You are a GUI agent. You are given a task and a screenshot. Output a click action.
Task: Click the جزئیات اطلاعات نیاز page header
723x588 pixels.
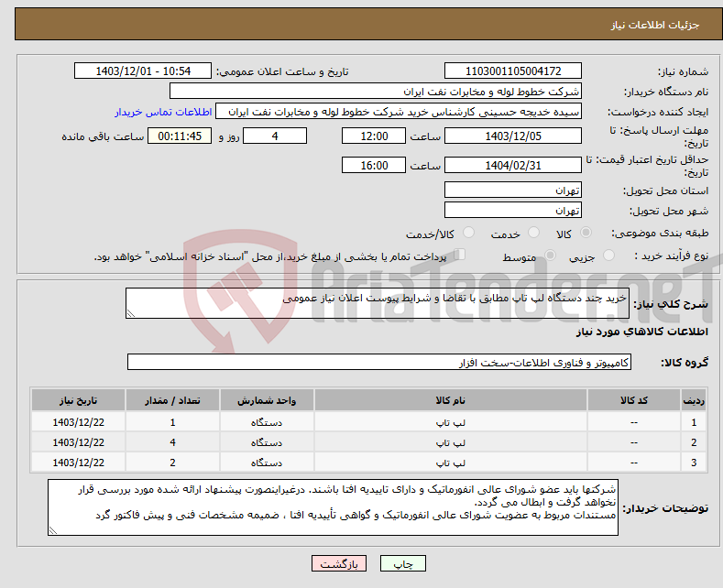point(655,25)
